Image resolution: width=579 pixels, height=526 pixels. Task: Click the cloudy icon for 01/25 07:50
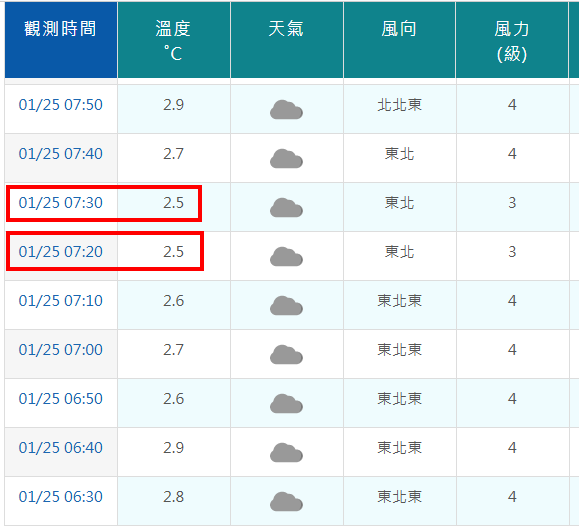(x=286, y=110)
